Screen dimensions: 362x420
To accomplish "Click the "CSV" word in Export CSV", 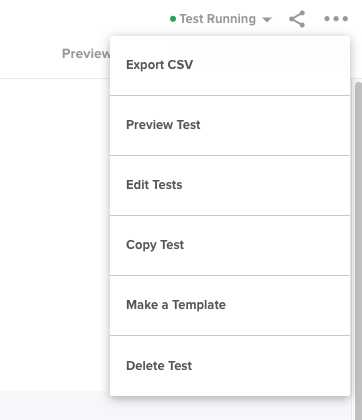I will [180, 65].
